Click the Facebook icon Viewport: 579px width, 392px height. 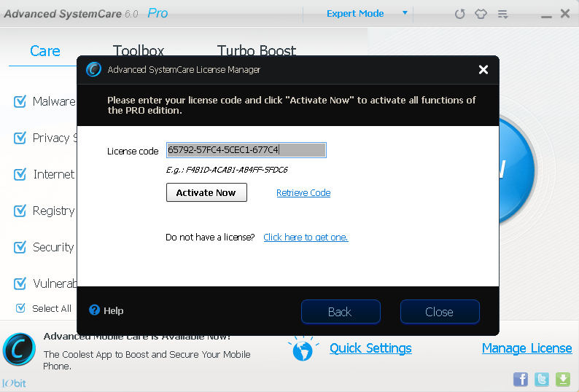pyautogui.click(x=521, y=379)
